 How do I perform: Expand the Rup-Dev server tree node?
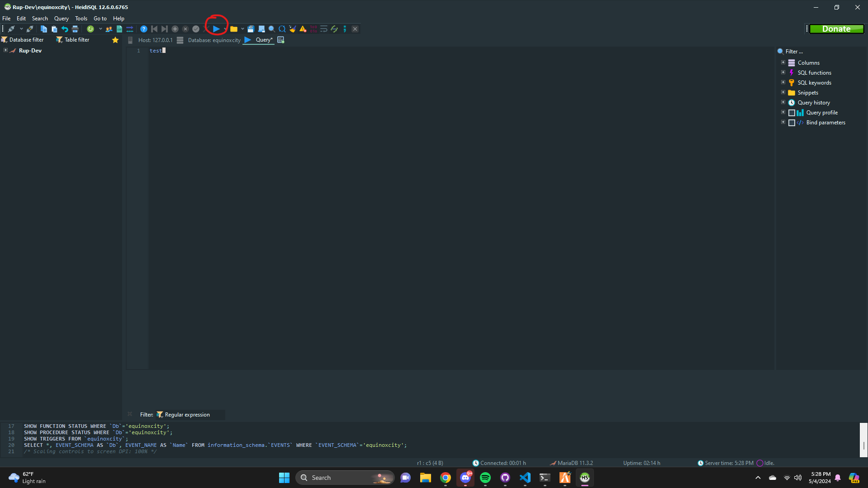pyautogui.click(x=6, y=50)
